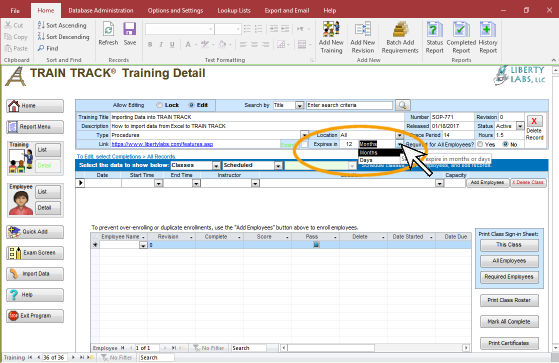Switch to Database Administration tab
The height and width of the screenshot is (363, 559).
pos(101,11)
